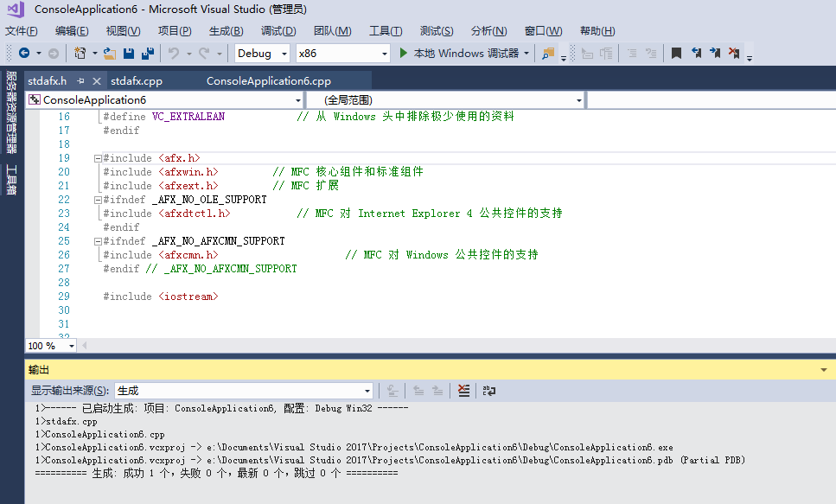Screen dimensions: 836x504
Task: Open the 100 % zoom dropdown
Action: pyautogui.click(x=72, y=346)
